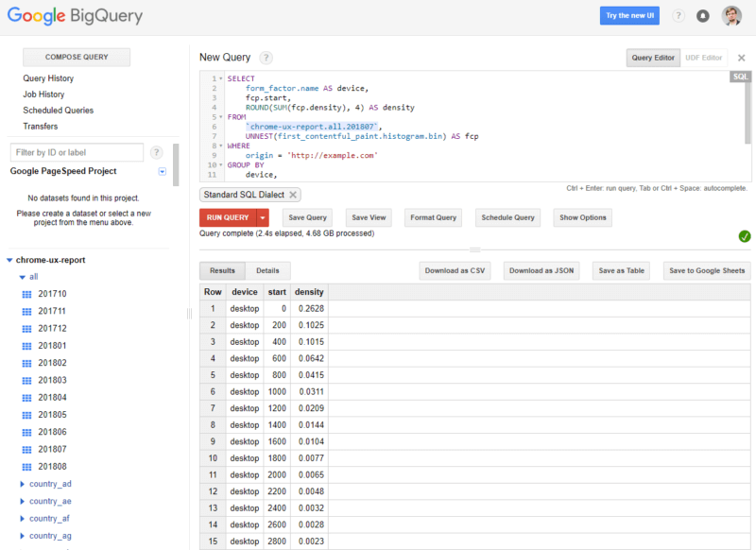Image resolution: width=756 pixels, height=550 pixels.
Task: Click table icon for 201807
Action: click(x=27, y=450)
